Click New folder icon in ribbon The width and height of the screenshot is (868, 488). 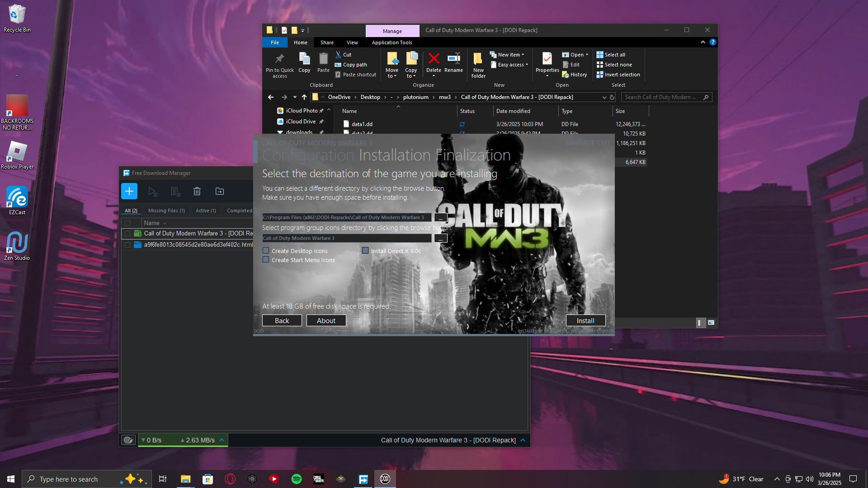pyautogui.click(x=478, y=59)
